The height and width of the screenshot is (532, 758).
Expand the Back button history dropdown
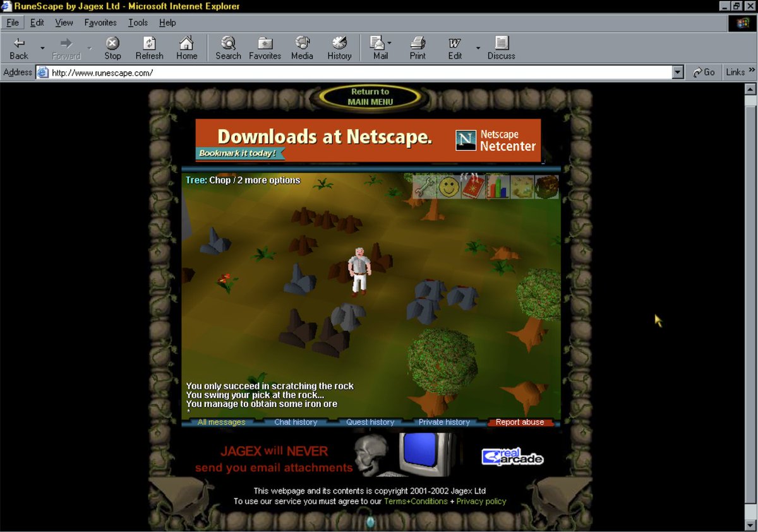42,49
